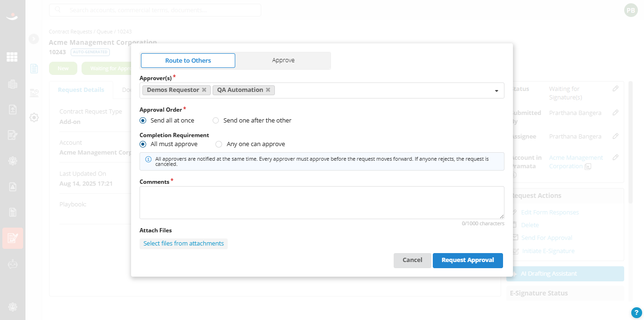Click the New status badge
The height and width of the screenshot is (320, 644).
point(63,68)
